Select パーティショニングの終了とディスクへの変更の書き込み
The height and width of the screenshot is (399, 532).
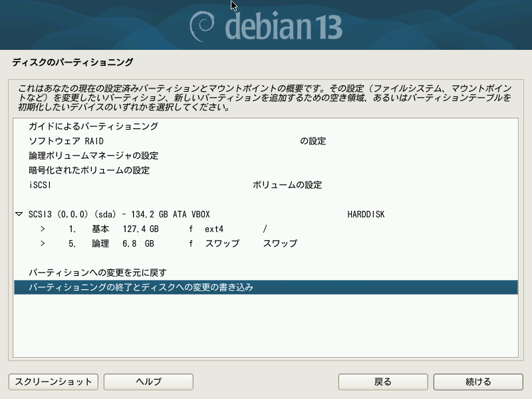tap(141, 287)
